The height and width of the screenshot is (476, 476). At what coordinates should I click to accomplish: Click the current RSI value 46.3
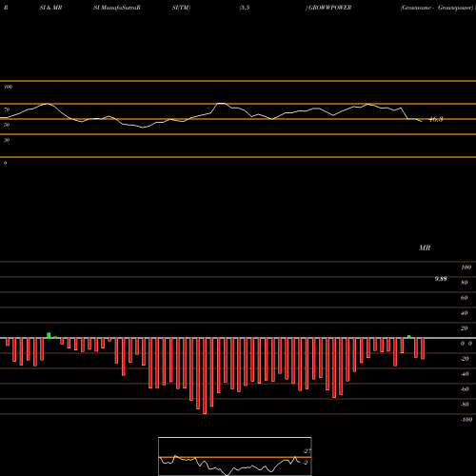(436, 119)
